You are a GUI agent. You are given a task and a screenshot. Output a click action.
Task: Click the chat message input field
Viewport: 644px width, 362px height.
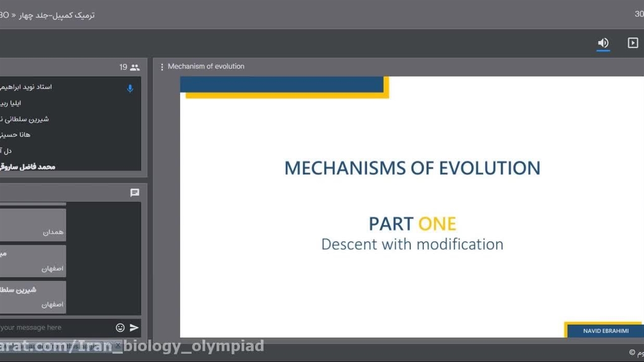[50, 328]
